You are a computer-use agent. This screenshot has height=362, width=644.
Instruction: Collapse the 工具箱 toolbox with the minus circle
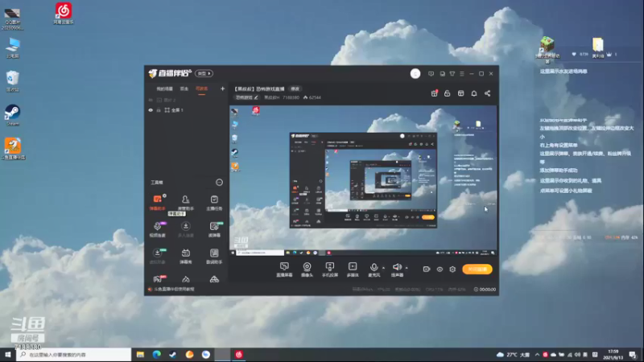(219, 183)
